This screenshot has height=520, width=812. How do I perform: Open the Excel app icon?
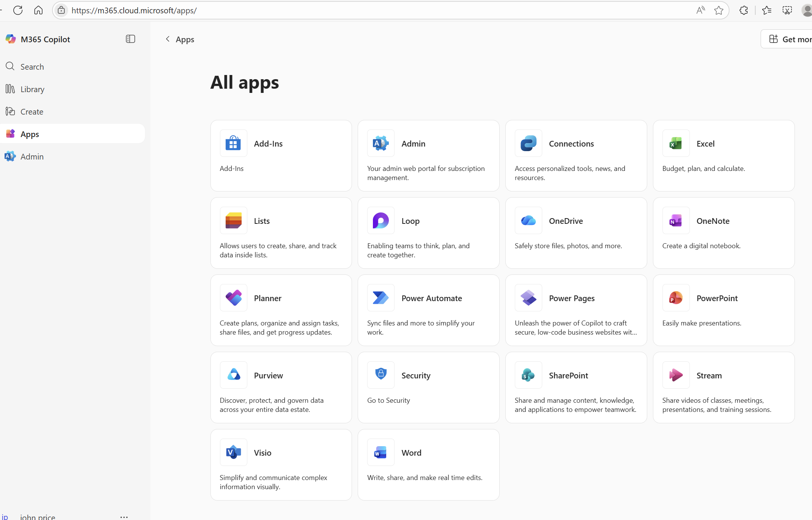click(676, 144)
